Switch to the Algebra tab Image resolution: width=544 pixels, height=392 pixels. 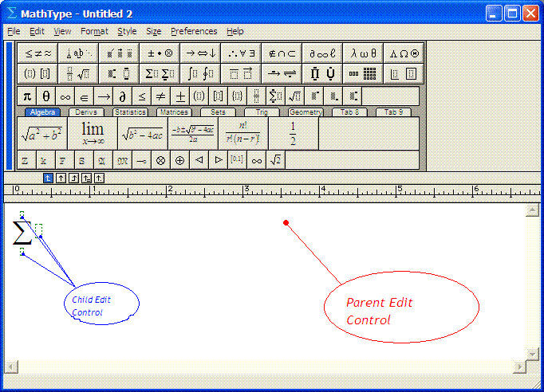42,112
